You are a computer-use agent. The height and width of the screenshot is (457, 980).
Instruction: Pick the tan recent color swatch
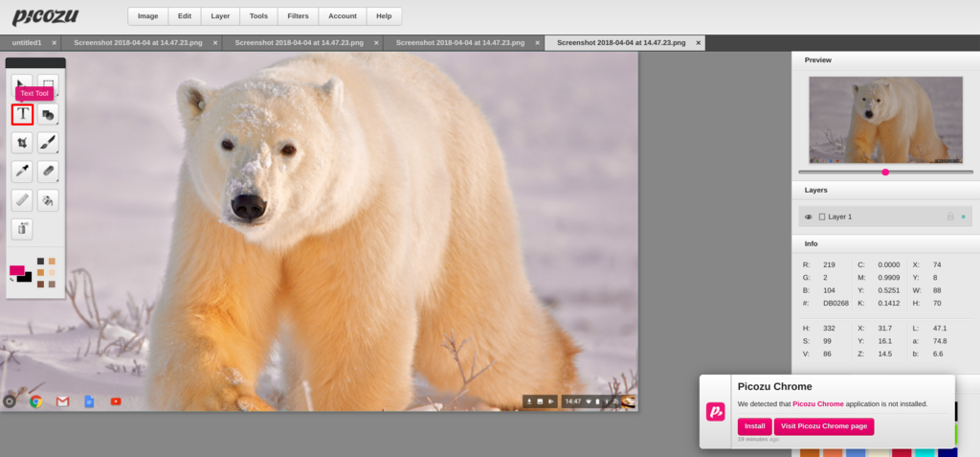tap(52, 261)
